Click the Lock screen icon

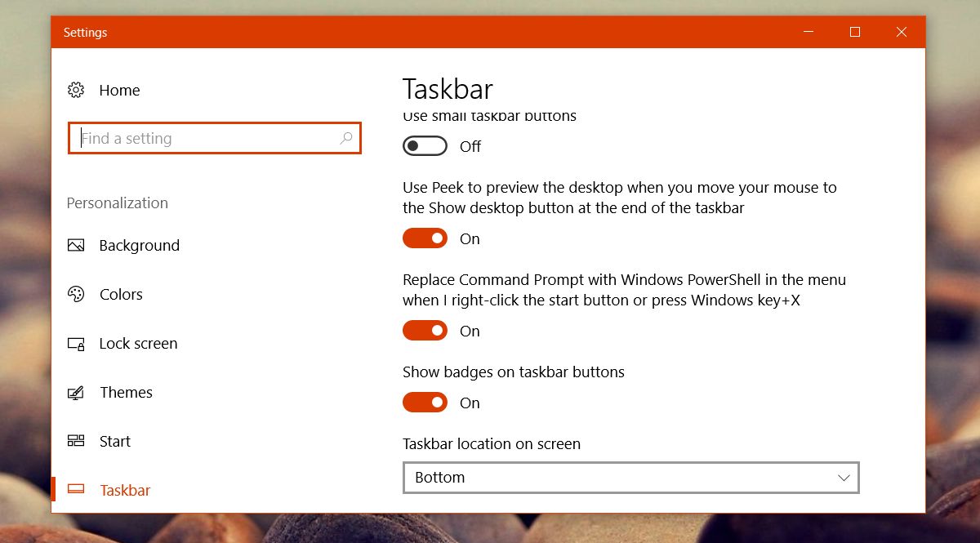point(76,344)
